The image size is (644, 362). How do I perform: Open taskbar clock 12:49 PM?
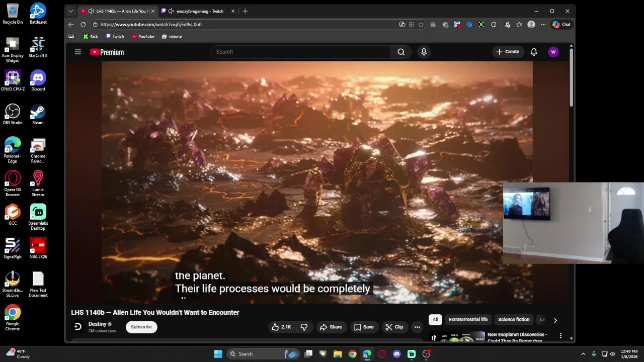[629, 354]
